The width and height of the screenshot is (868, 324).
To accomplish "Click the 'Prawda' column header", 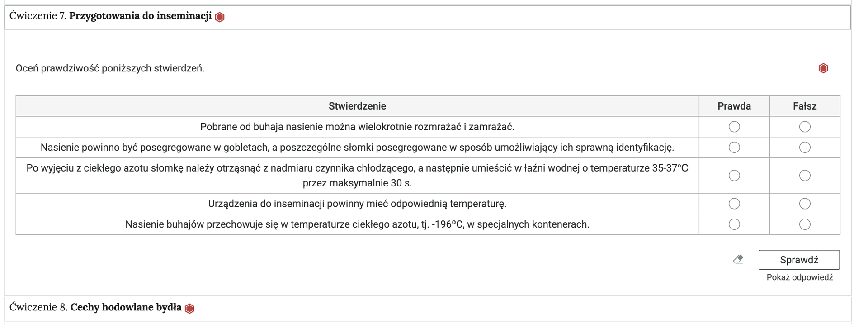I will pyautogui.click(x=734, y=106).
